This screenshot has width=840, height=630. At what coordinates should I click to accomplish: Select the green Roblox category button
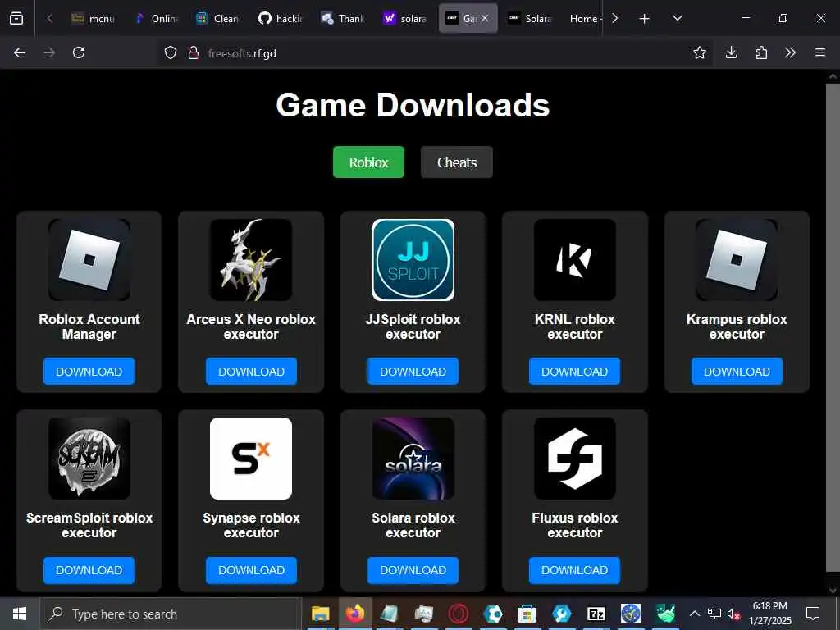pyautogui.click(x=368, y=162)
